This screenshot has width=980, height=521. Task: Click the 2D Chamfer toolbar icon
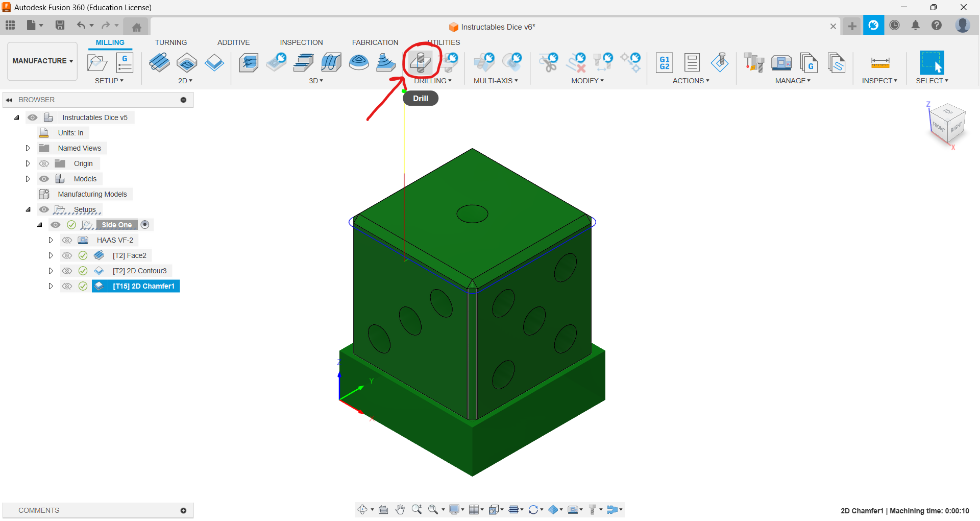(214, 62)
